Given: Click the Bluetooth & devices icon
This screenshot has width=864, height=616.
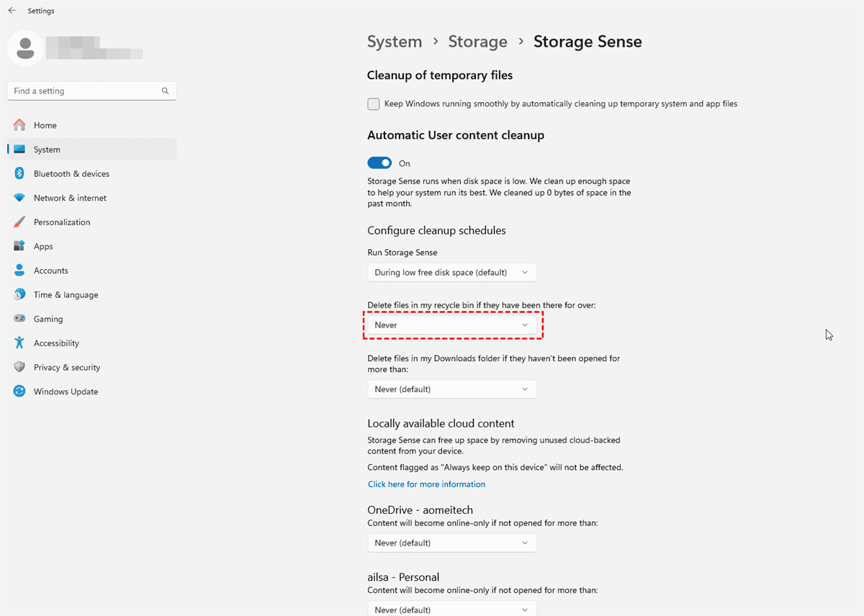Looking at the screenshot, I should coord(19,173).
